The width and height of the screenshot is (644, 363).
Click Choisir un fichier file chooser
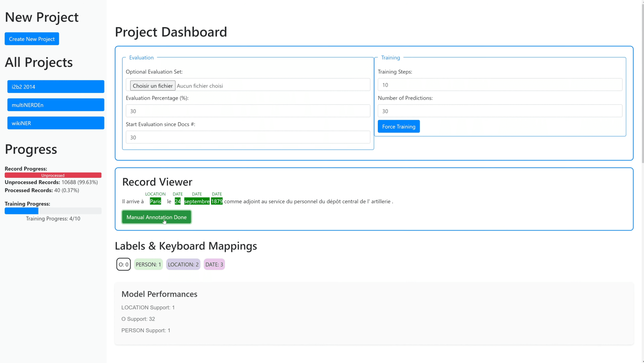152,86
